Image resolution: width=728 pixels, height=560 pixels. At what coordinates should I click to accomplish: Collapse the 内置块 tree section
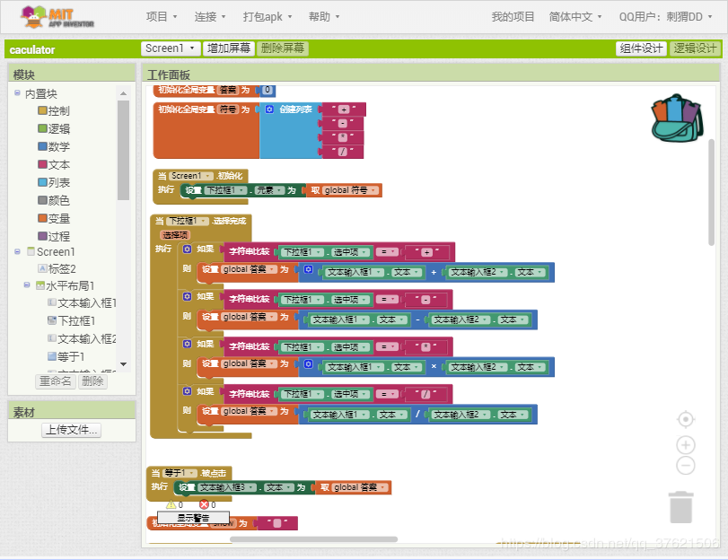(17, 93)
